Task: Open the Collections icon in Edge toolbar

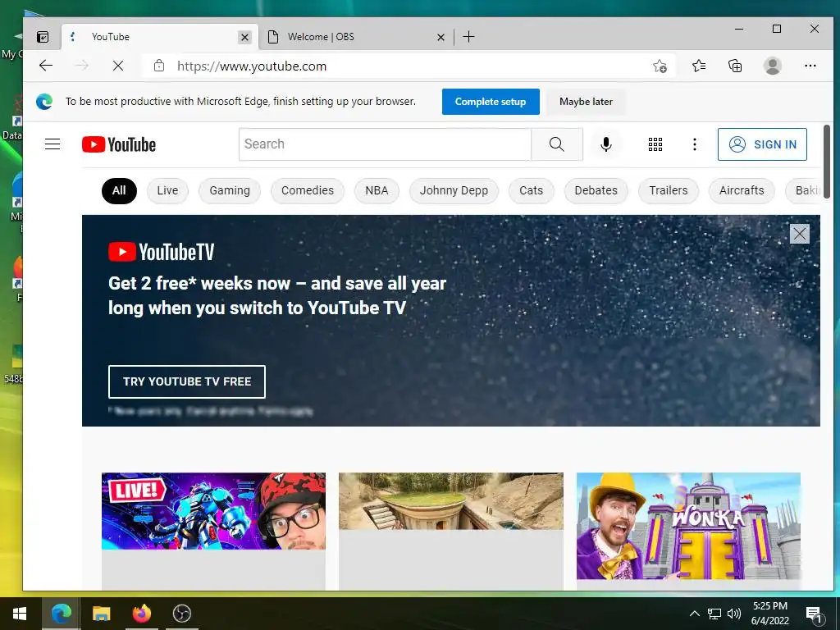Action: tap(735, 66)
